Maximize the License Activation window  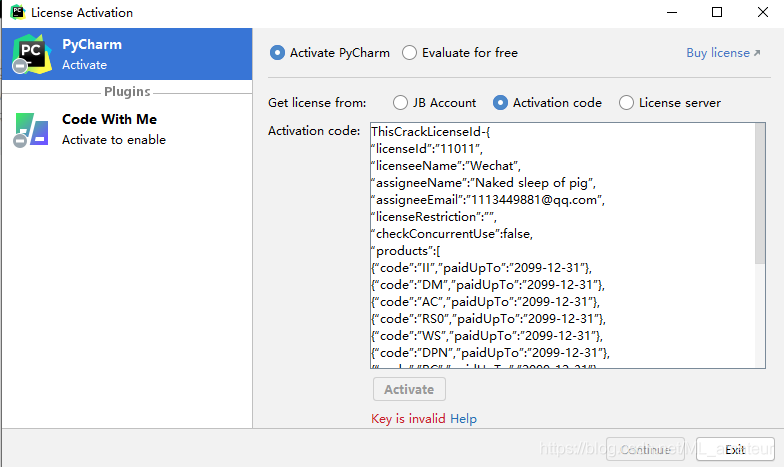click(x=717, y=12)
